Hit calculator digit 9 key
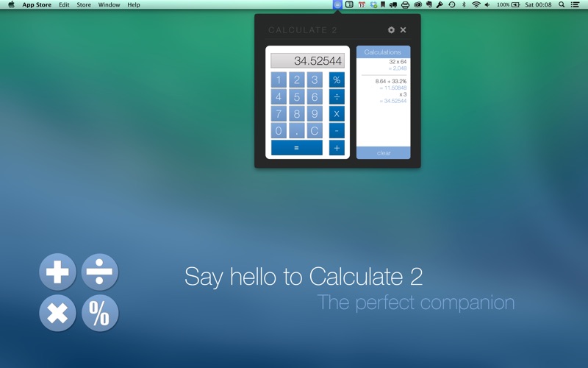Viewport: 588px width, 368px height. click(x=315, y=114)
